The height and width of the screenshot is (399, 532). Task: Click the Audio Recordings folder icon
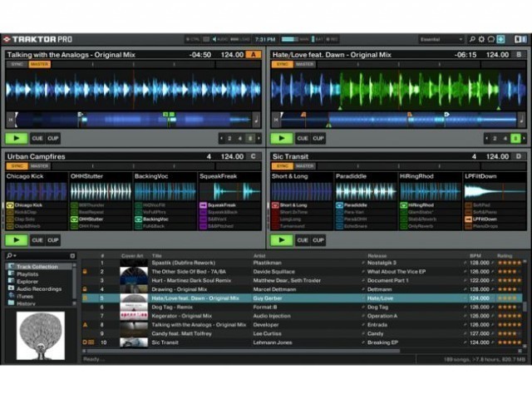(x=11, y=288)
